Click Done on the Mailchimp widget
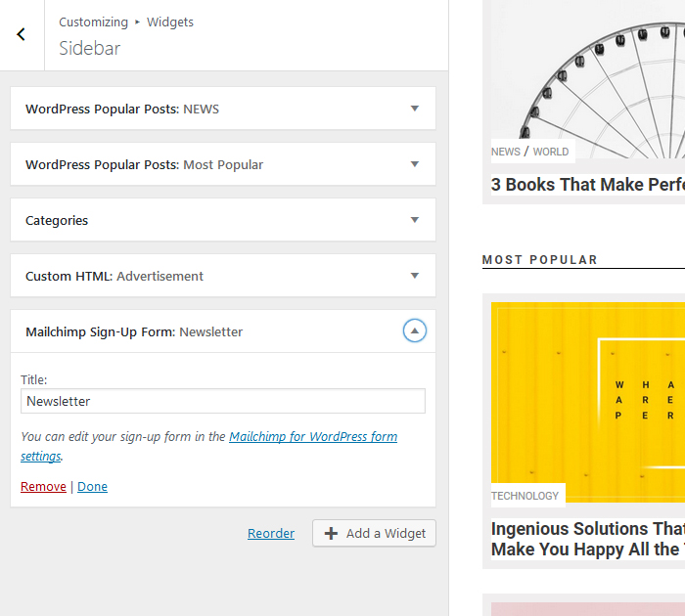The image size is (685, 616). click(92, 486)
